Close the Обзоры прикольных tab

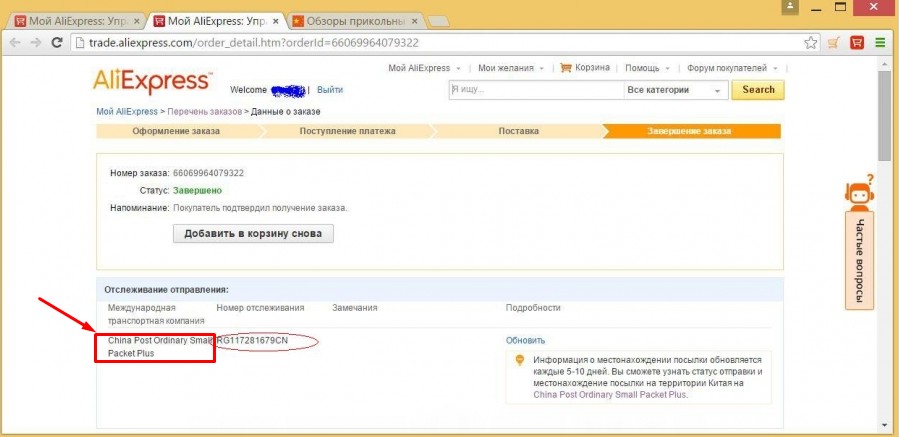[x=415, y=21]
